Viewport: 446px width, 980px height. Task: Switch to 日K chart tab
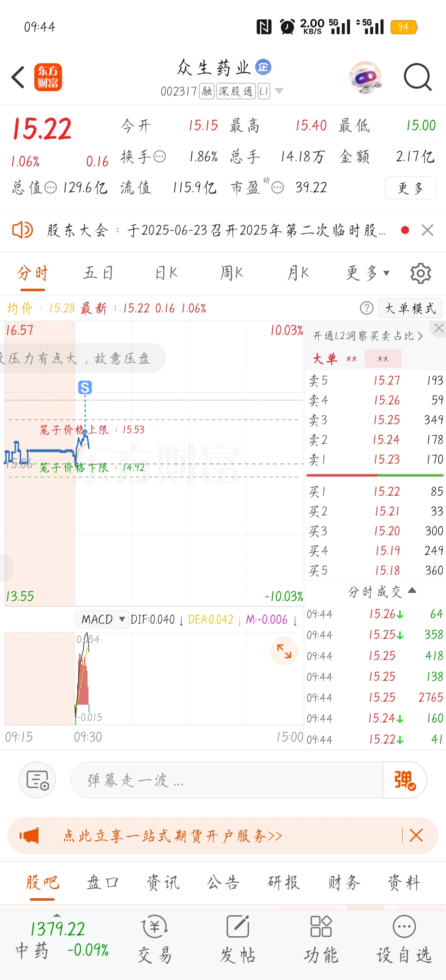pos(166,273)
